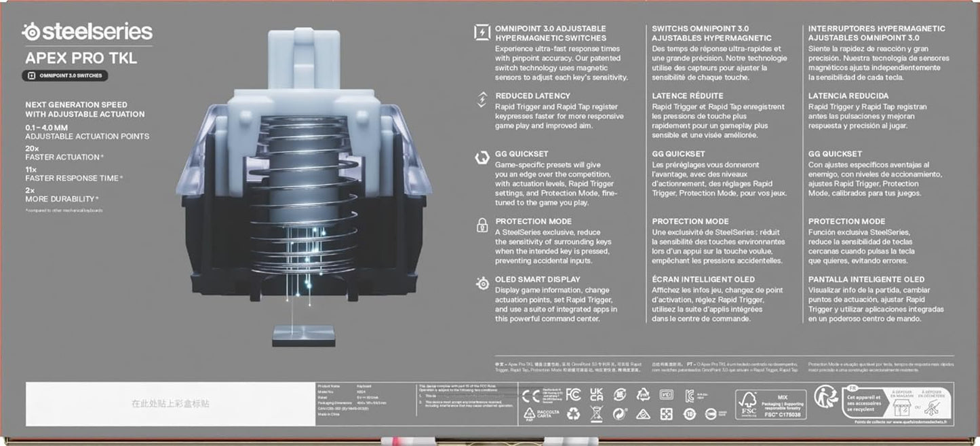
Task: Select the French 'Latence Réduite' heading
Action: [x=688, y=96]
